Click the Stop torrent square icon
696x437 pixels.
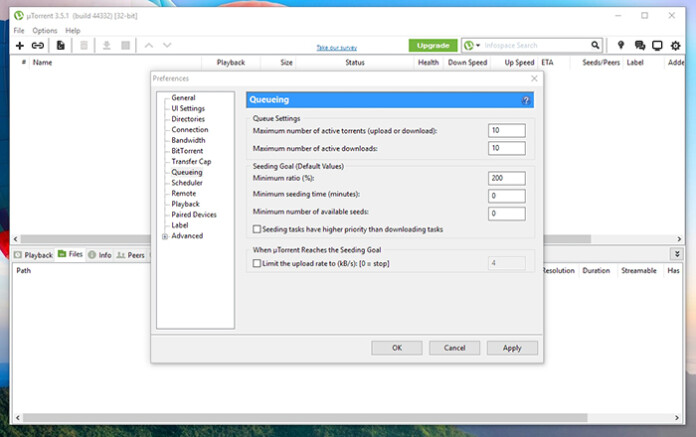126,45
